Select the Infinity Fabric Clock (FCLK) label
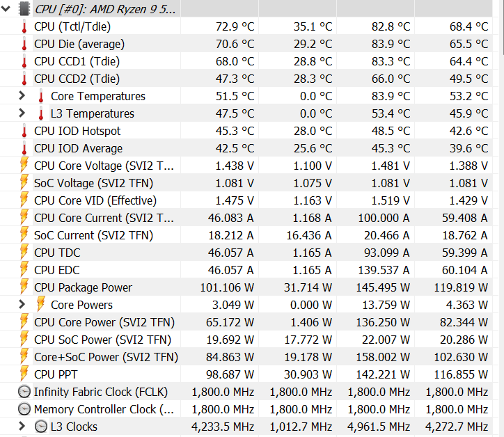This screenshot has height=437, width=504. [x=101, y=392]
